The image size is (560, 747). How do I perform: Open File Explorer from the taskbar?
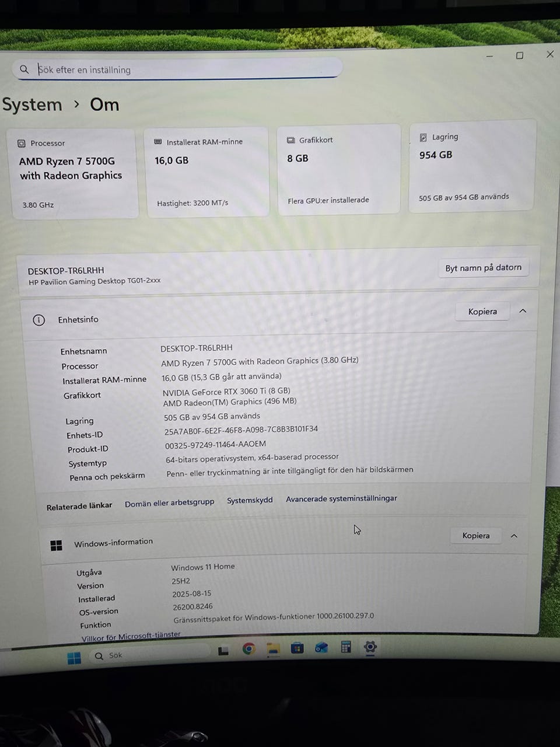pos(273,648)
